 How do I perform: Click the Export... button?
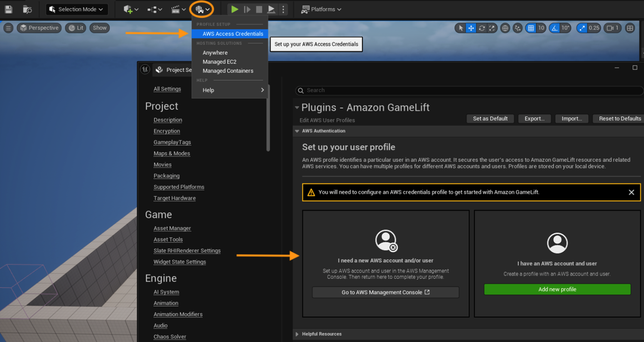click(534, 119)
